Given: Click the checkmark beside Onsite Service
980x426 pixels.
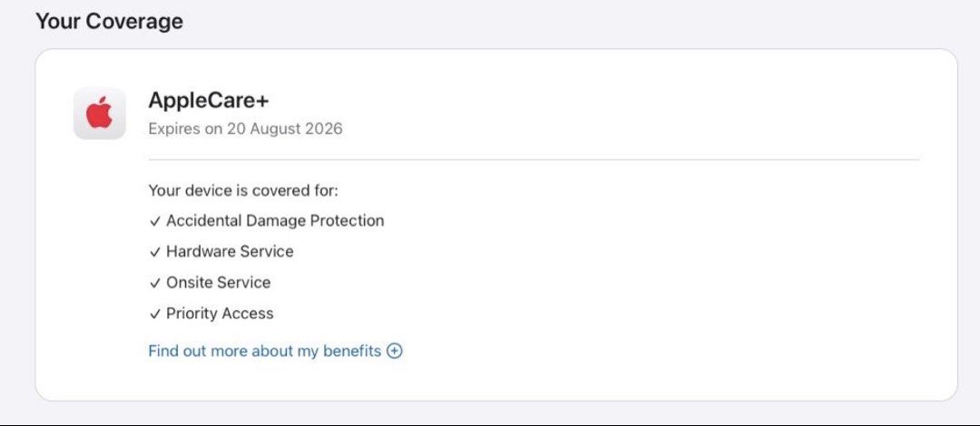Looking at the screenshot, I should click(x=155, y=283).
